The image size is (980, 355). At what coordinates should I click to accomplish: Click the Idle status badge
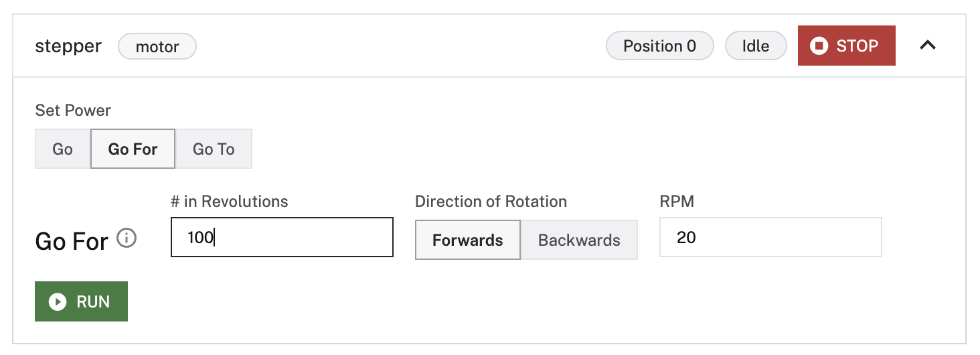[755, 46]
